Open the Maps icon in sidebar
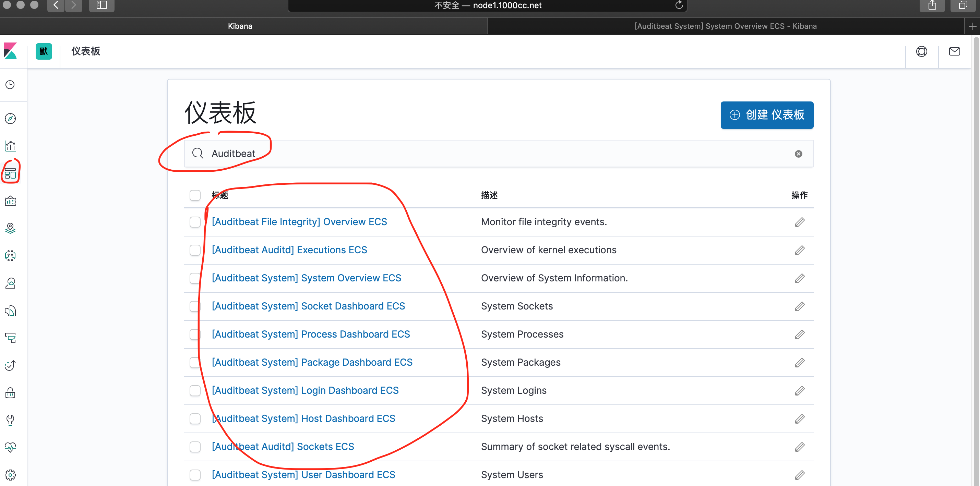The height and width of the screenshot is (486, 980). (10, 228)
